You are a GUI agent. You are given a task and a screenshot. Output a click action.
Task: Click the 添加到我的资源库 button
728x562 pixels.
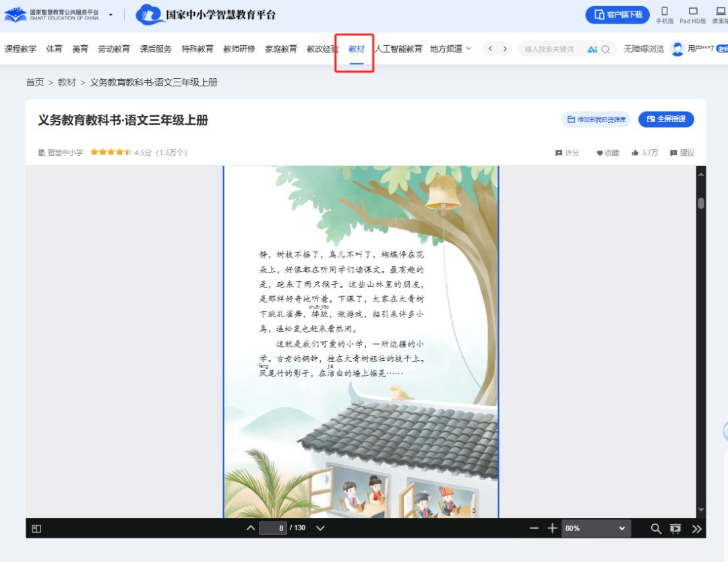pos(596,119)
